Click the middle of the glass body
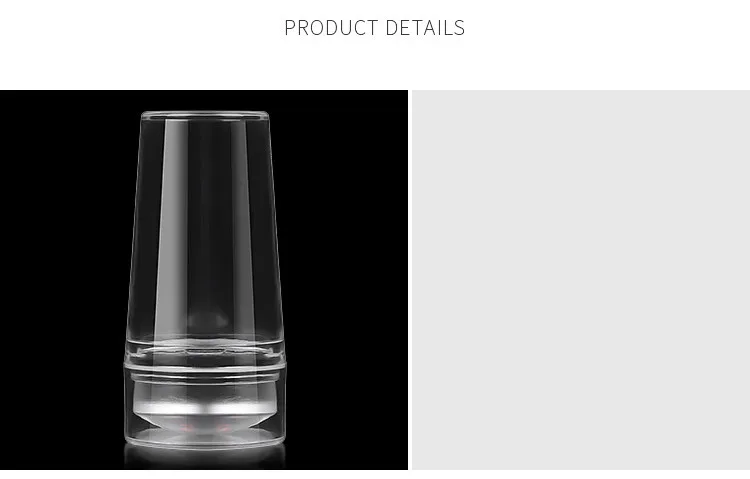Image resolution: width=750 pixels, height=479 pixels. 205,225
